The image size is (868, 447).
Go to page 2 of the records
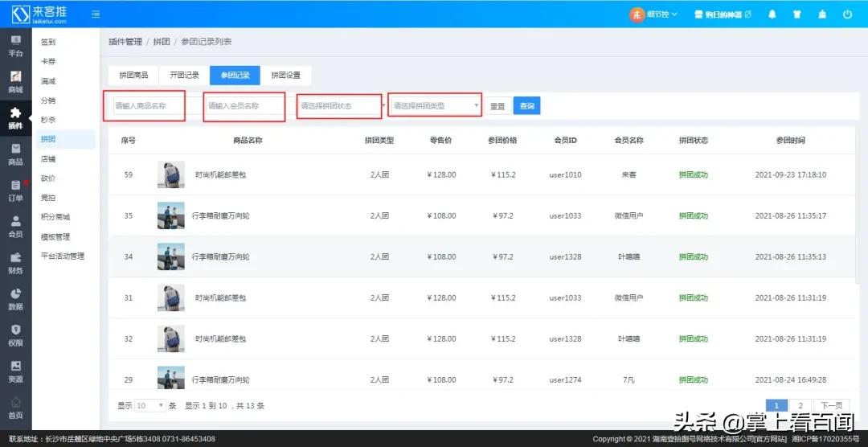[x=800, y=405]
